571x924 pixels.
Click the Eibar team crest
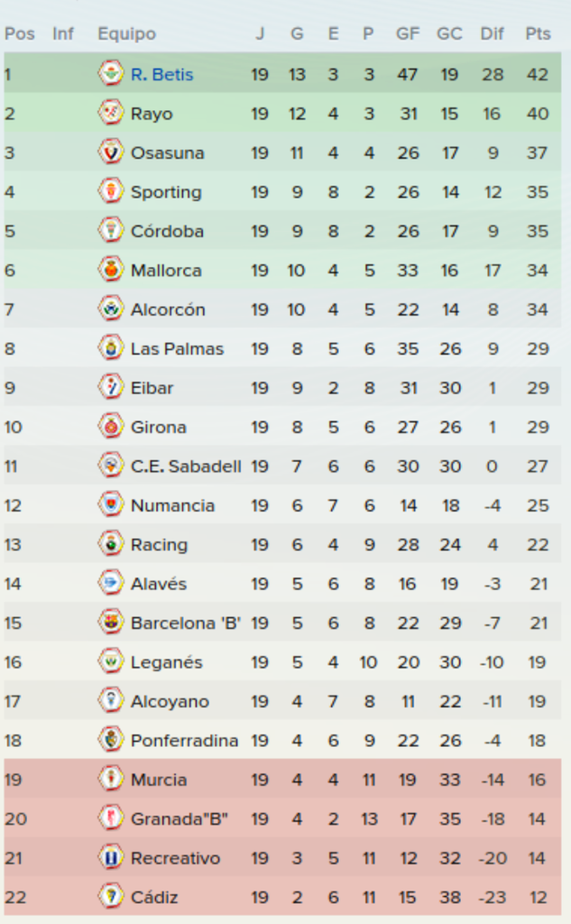(110, 387)
